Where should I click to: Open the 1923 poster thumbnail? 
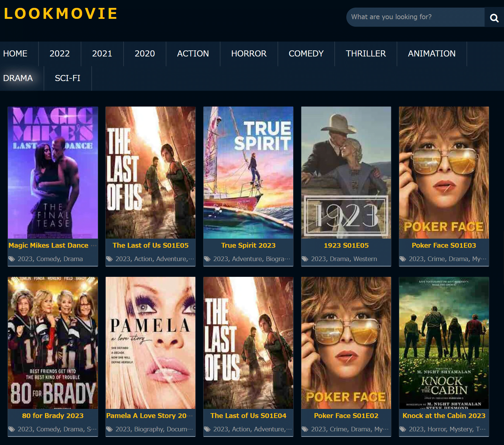coord(346,172)
